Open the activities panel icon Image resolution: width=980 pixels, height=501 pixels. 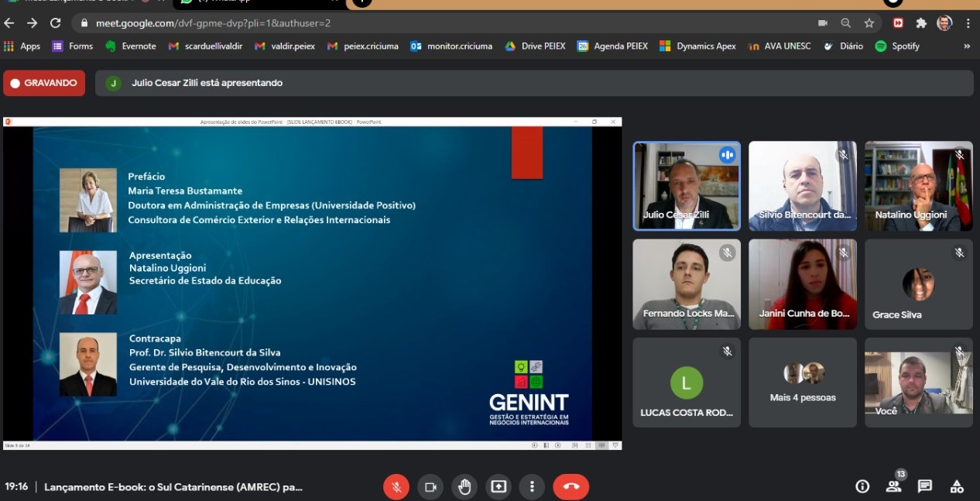click(x=957, y=486)
